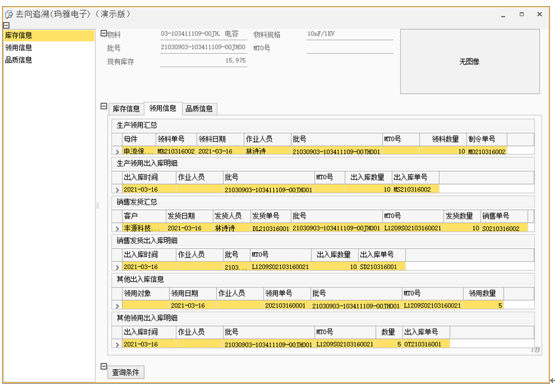555x387 pixels.
Task: Expand the 生产领用出入库明细 row arrow
Action: point(117,190)
